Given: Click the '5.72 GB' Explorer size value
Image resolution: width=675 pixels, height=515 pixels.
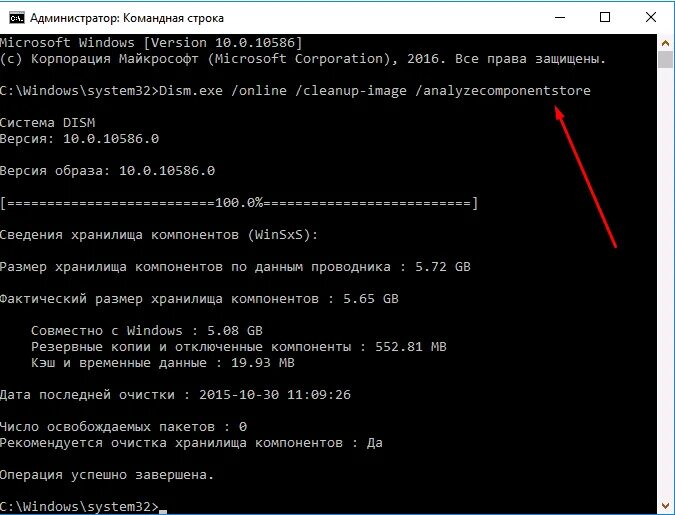Looking at the screenshot, I should (443, 267).
